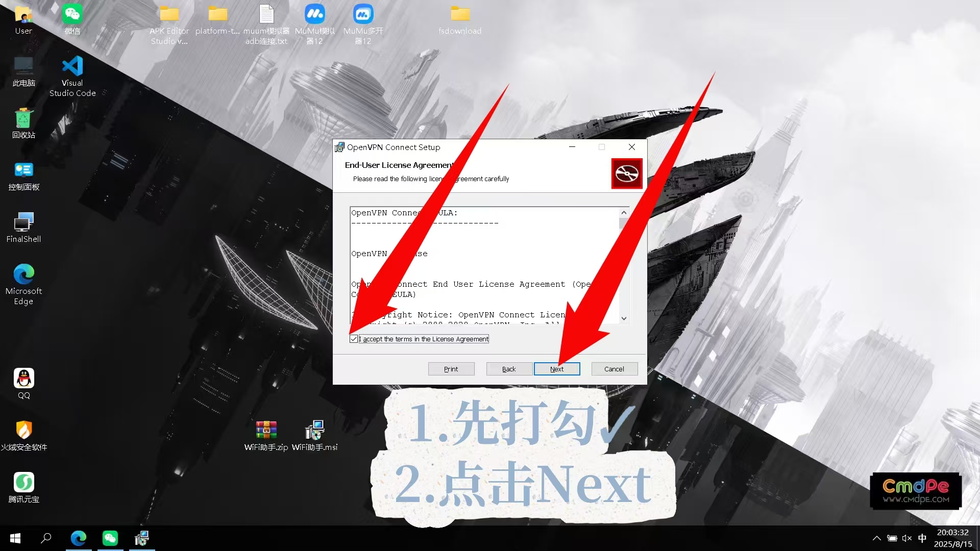This screenshot has height=551, width=980.
Task: Launch FinalShell desktop icon
Action: tap(23, 229)
